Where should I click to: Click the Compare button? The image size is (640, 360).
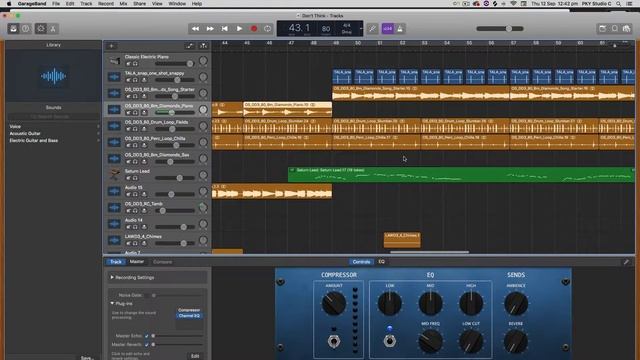(x=162, y=262)
